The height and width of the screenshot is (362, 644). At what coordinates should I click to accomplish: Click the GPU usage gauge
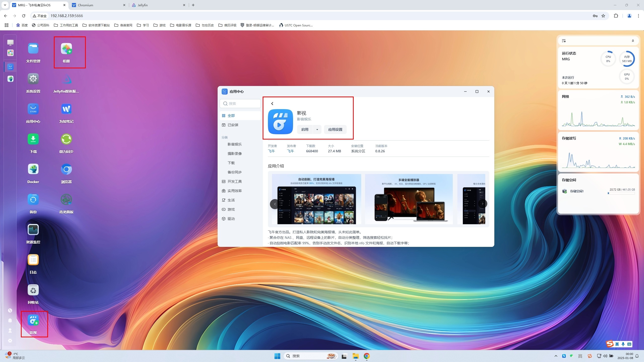pyautogui.click(x=627, y=76)
